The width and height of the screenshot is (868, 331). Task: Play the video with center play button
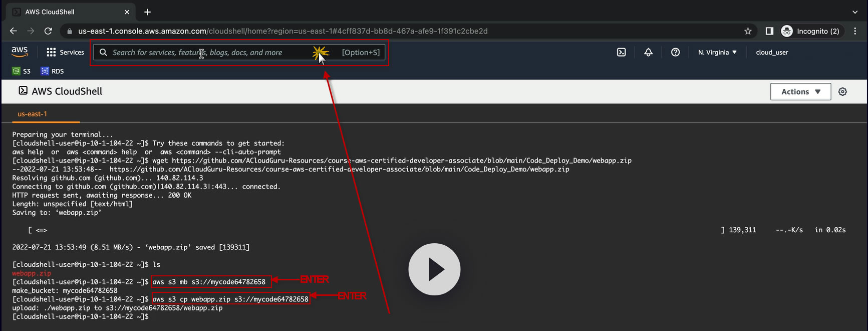point(434,269)
